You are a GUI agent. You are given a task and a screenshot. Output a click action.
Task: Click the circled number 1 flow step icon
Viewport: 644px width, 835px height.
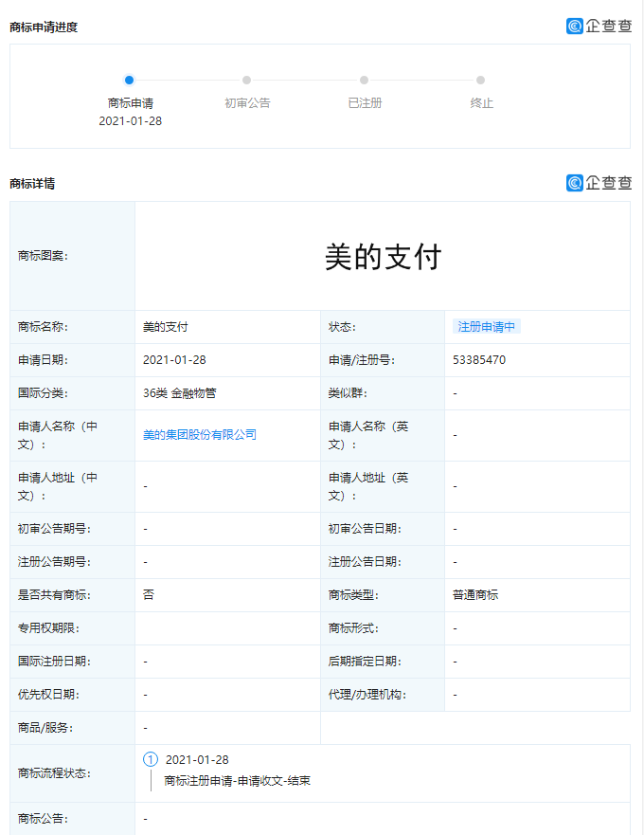(x=151, y=759)
